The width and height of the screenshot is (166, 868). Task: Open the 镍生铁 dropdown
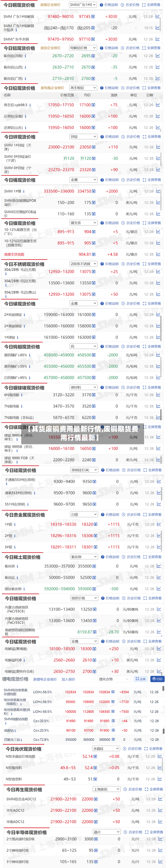tap(83, 223)
